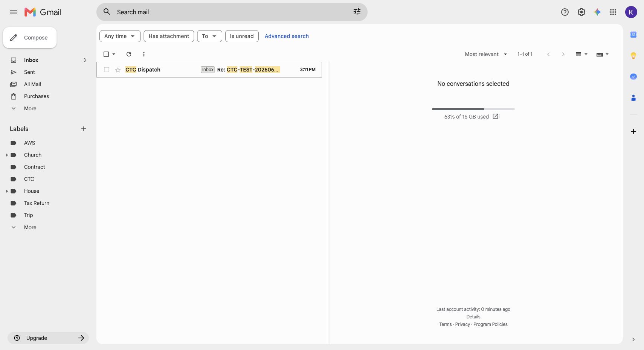Toggle the Is unread filter chip
644x350 pixels.
pyautogui.click(x=242, y=36)
